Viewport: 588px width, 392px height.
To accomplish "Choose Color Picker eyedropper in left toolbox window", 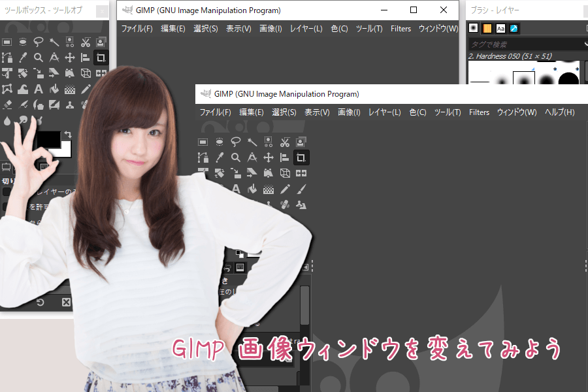I will pos(22,57).
